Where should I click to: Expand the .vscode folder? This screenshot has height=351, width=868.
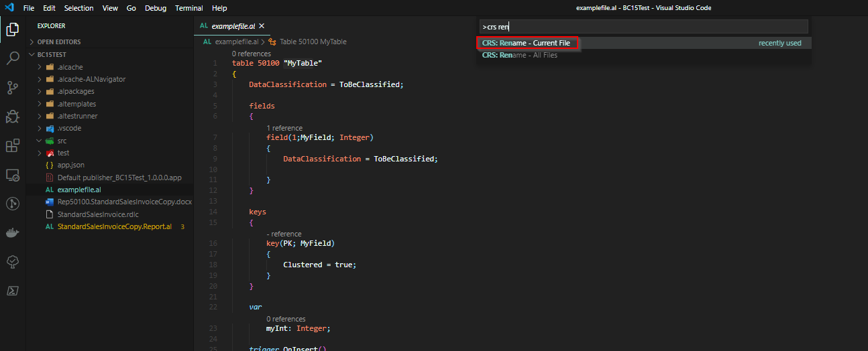pos(69,128)
